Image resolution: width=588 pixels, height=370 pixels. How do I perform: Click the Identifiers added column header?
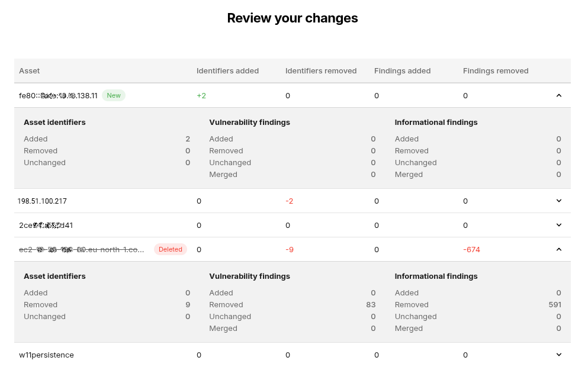click(227, 70)
